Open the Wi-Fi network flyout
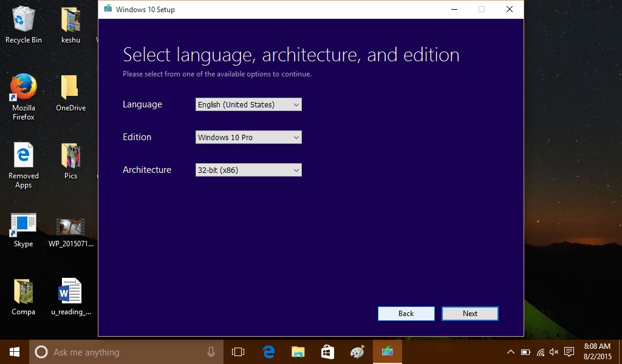This screenshot has height=364, width=622. pos(540,352)
